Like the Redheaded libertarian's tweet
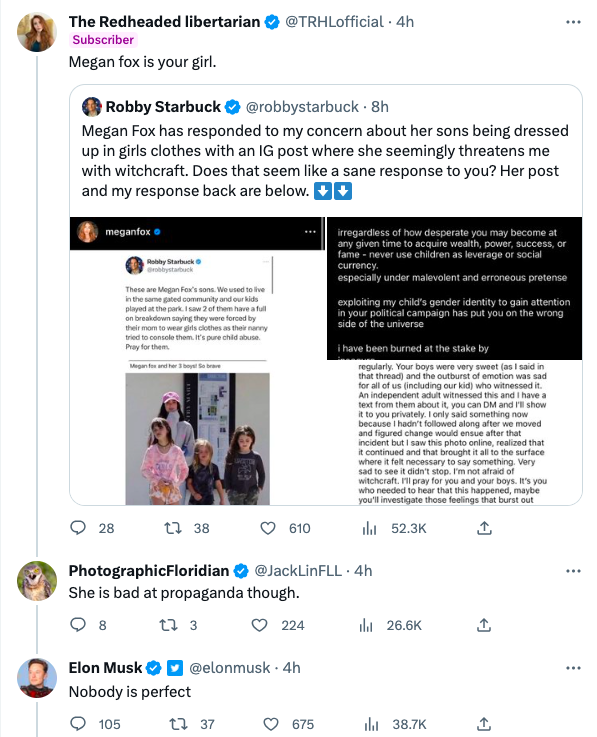 pyautogui.click(x=268, y=528)
